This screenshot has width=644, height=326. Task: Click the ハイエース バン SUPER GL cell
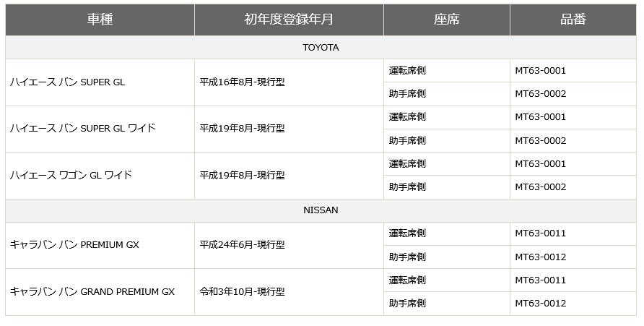pyautogui.click(x=67, y=82)
